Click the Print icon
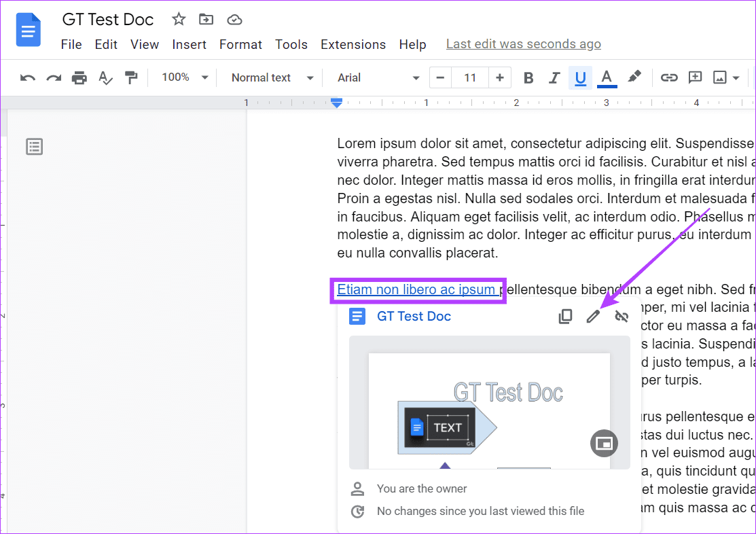The image size is (756, 534). tap(79, 78)
